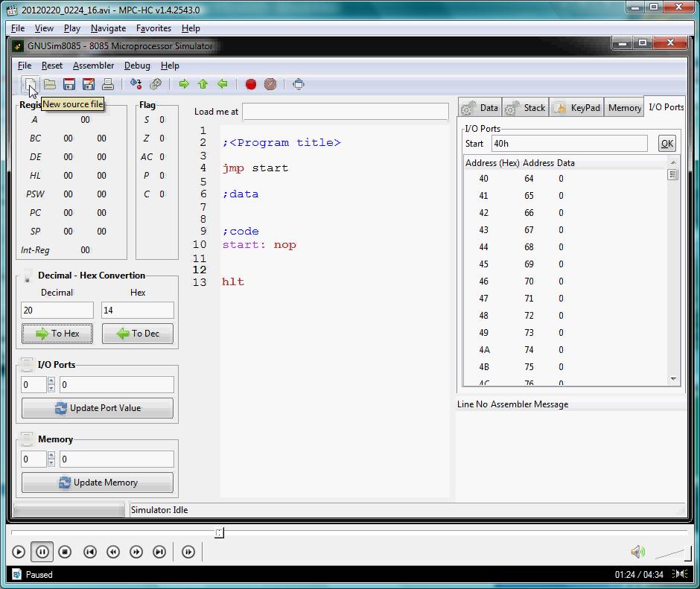Viewport: 700px width, 589px height.
Task: Collapse the Memory section expander
Action: tap(27, 439)
